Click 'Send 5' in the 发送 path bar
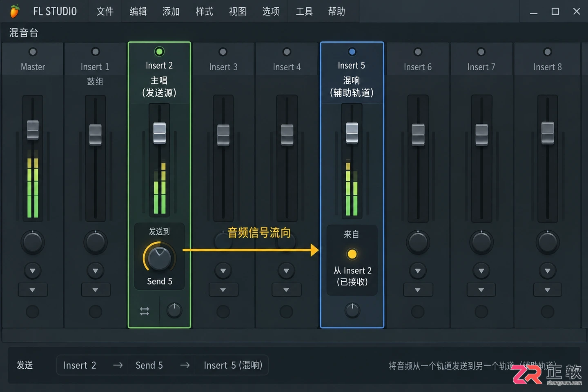Screen dimensions: 588x392 click(x=149, y=365)
